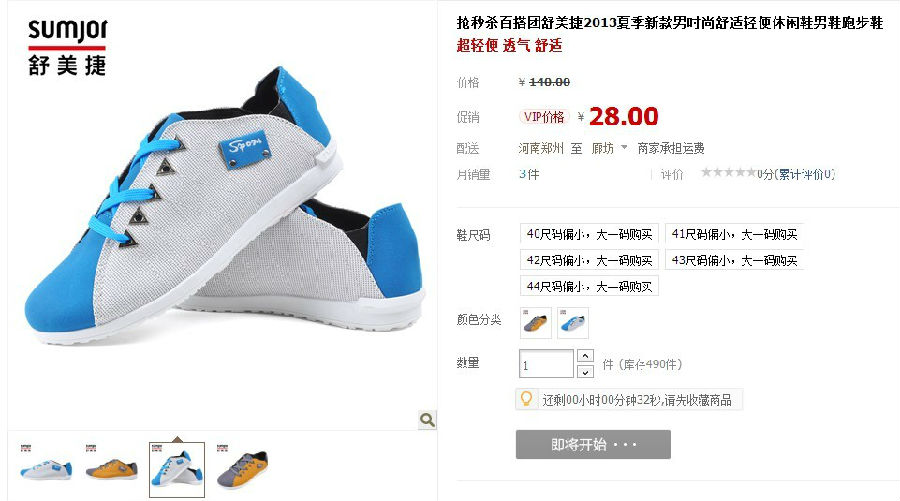This screenshot has height=501, width=900.
Task: Click the gray 即将开始 button
Action: tap(593, 445)
